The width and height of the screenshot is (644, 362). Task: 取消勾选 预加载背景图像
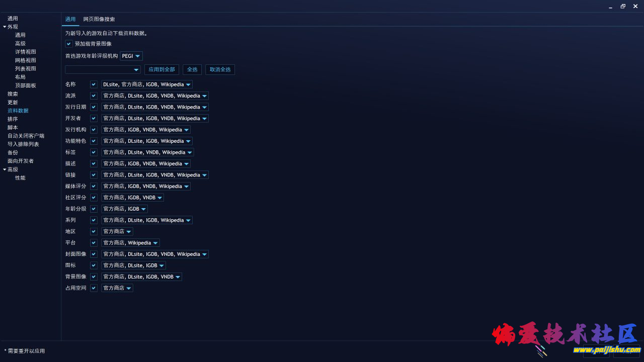pyautogui.click(x=68, y=44)
